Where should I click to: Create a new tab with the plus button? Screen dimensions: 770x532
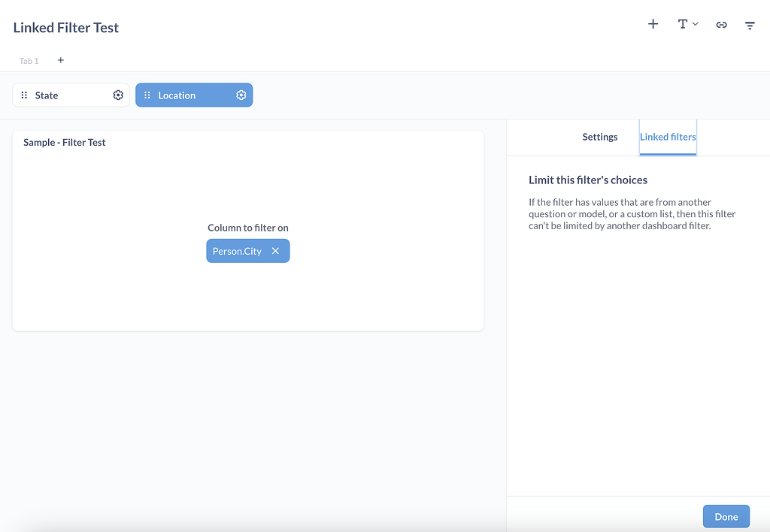(60, 60)
